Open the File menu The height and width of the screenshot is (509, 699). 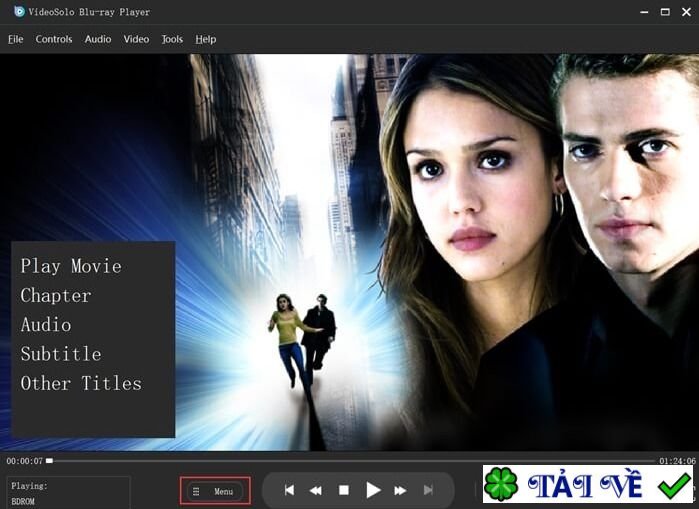16,39
